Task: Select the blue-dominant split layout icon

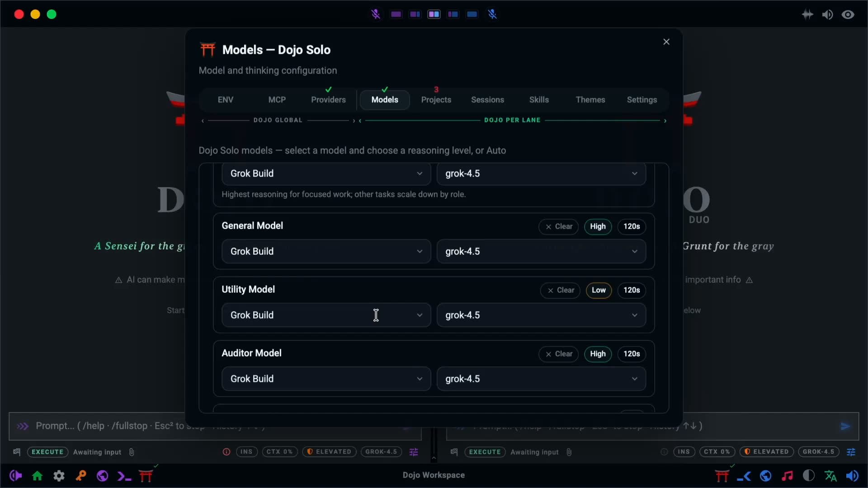Action: point(453,14)
